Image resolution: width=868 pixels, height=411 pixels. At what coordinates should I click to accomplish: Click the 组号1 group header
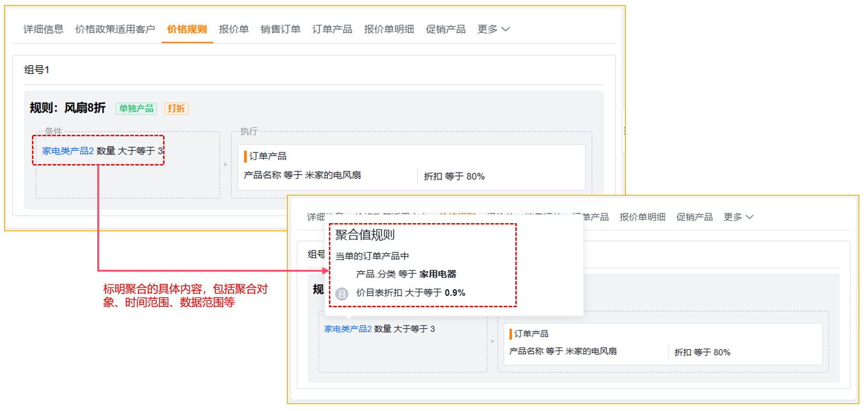coord(37,70)
